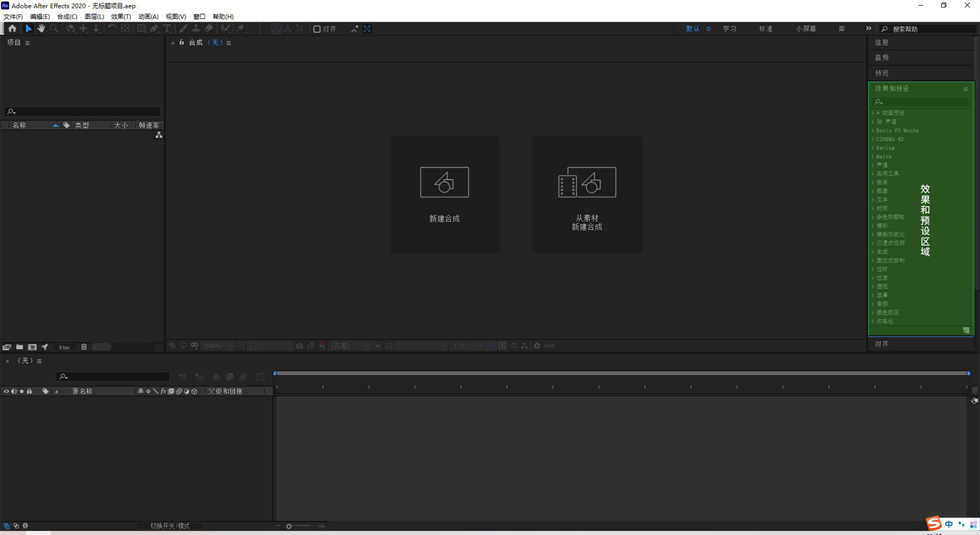Select the Selection arrow tool
Viewport: 980px width, 535px height.
[x=28, y=29]
